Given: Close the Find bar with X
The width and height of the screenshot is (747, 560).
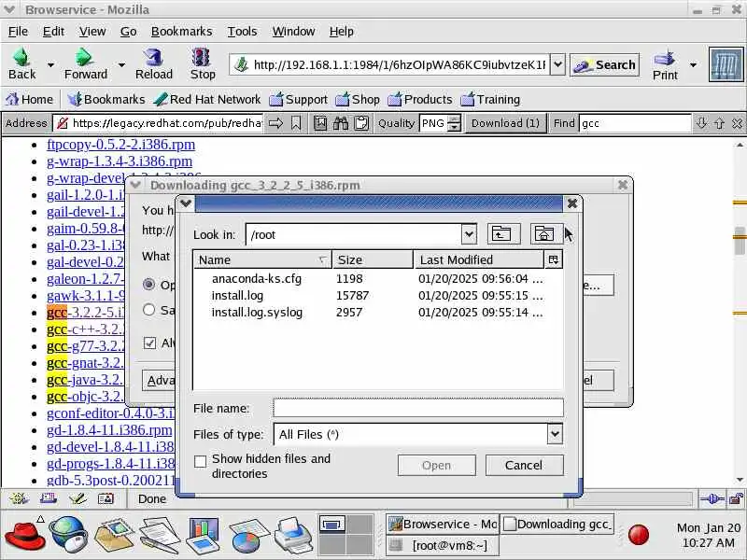Looking at the screenshot, I should pyautogui.click(x=737, y=123).
